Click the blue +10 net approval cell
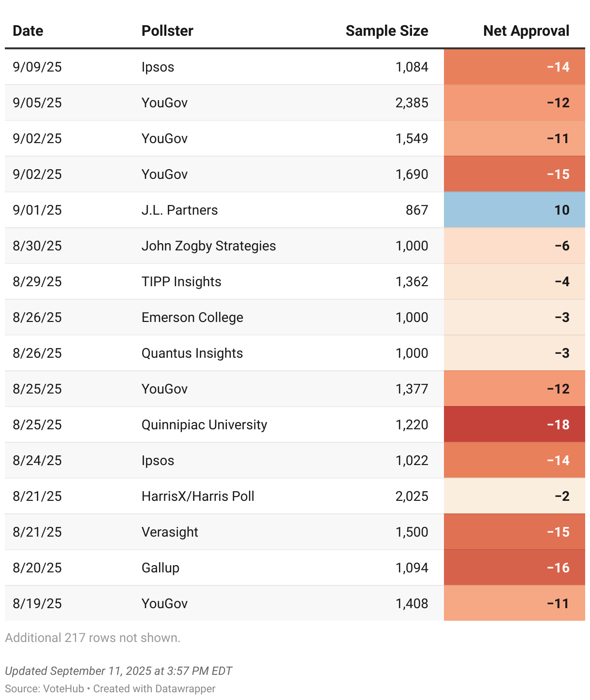This screenshot has width=590, height=700. tap(514, 210)
